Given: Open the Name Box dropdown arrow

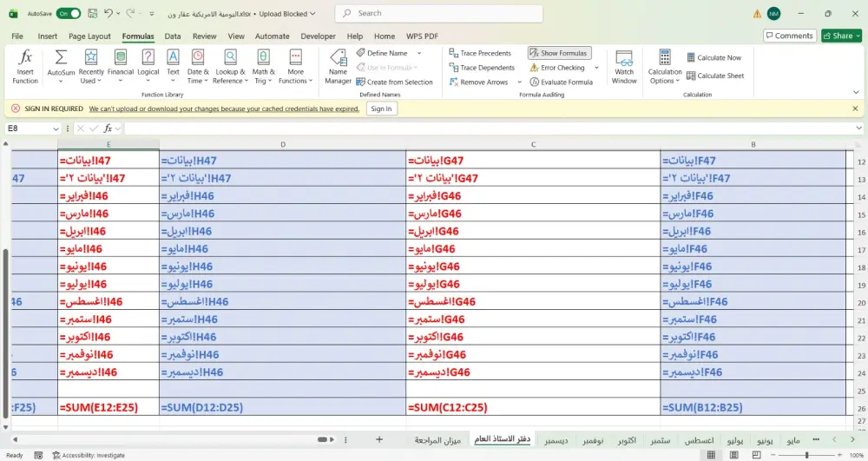Looking at the screenshot, I should tap(56, 128).
